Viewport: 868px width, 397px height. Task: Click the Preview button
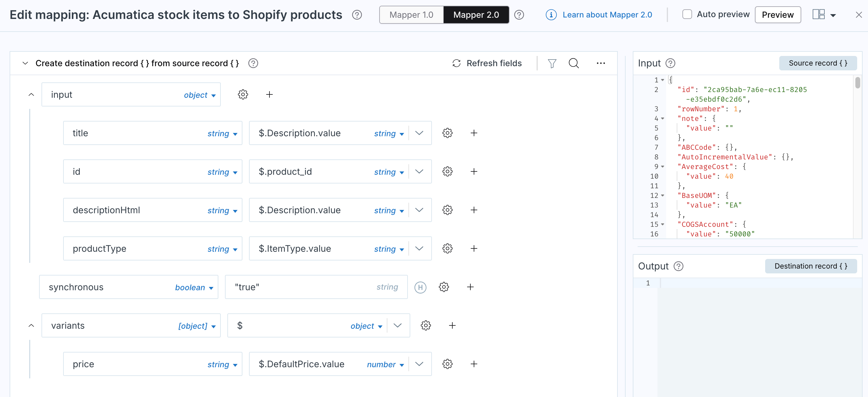[778, 15]
